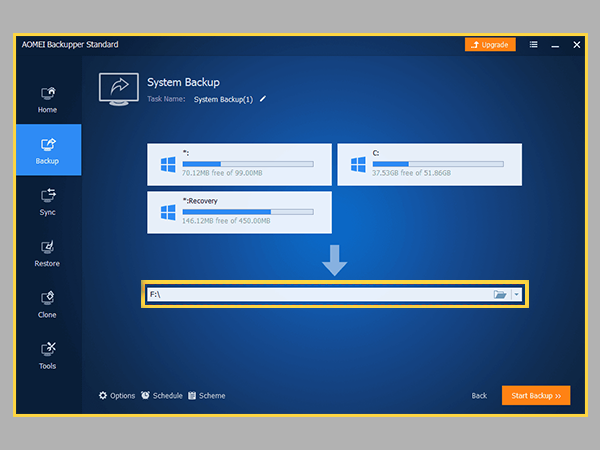Click "146.12MB free of 450.00MB" text
Screen dimensions: 600x450
coord(226,221)
